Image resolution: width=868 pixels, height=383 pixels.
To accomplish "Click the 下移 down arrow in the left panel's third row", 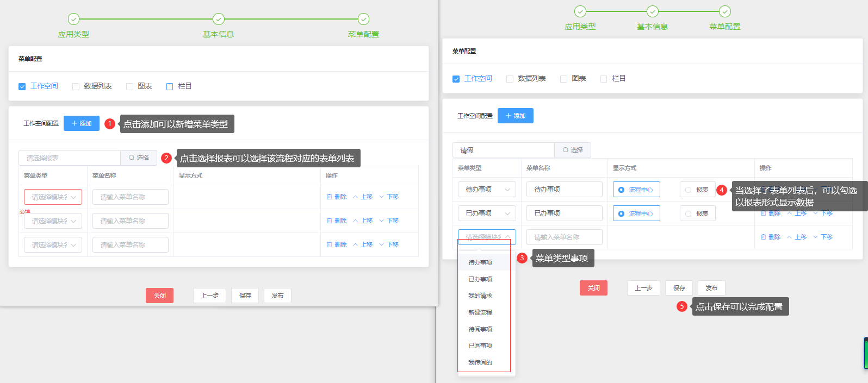I will point(382,244).
